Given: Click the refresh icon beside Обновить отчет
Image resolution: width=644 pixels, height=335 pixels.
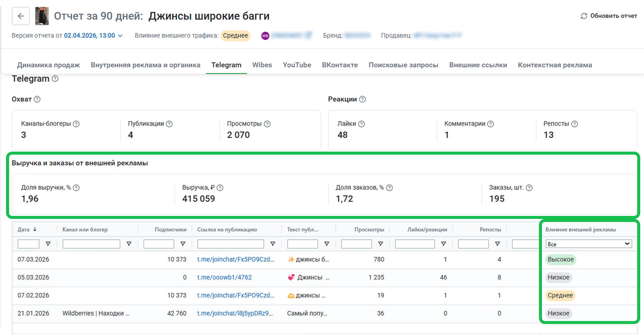Looking at the screenshot, I should click(584, 16).
